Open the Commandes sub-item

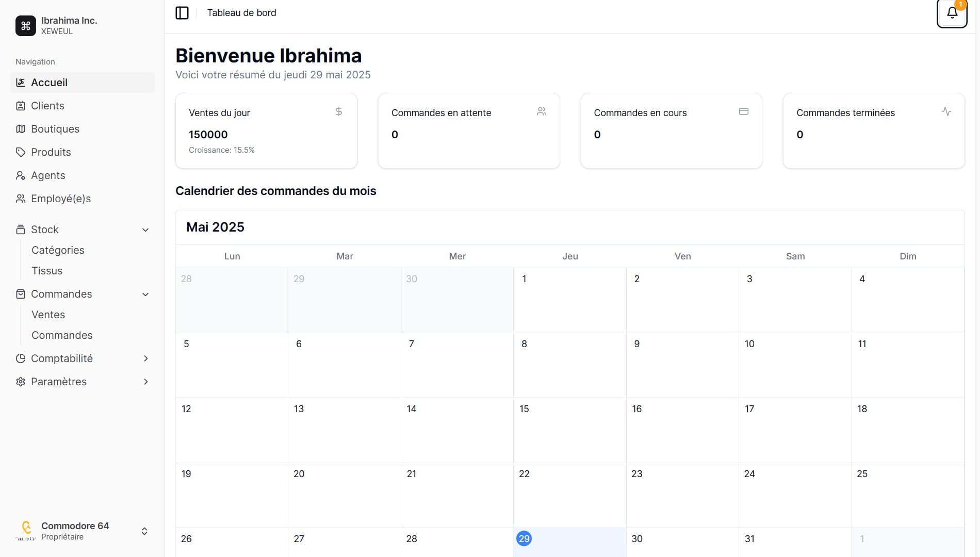pos(62,335)
